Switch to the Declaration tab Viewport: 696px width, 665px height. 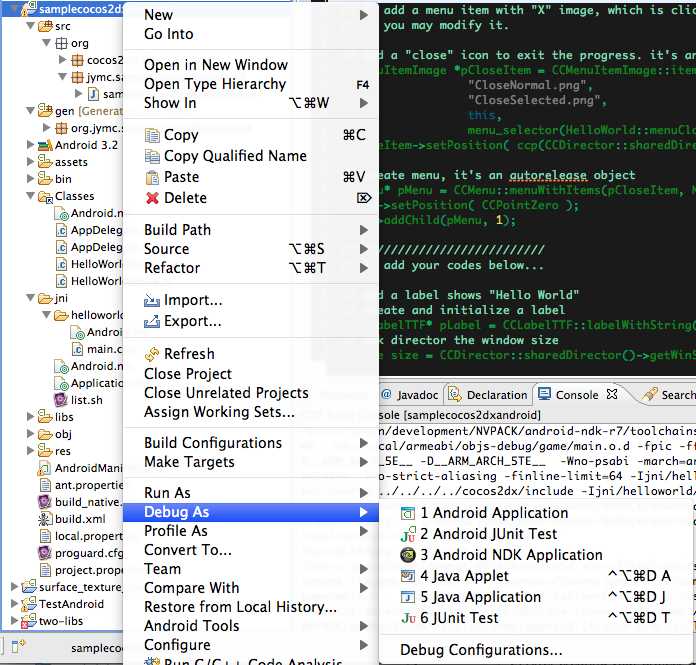click(487, 395)
